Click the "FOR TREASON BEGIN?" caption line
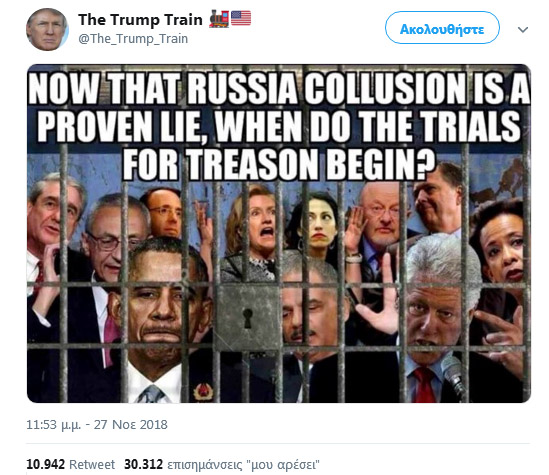This screenshot has width=549, height=475. pyautogui.click(x=279, y=165)
